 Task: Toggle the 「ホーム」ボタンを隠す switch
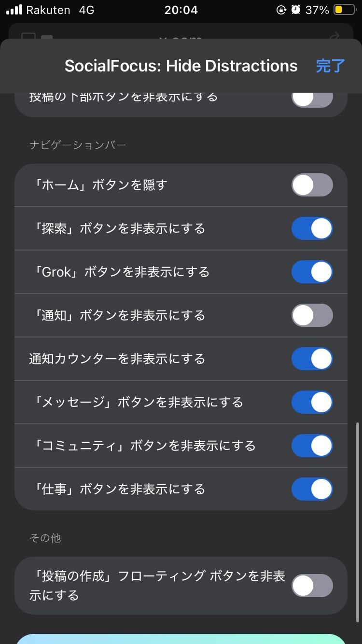312,185
